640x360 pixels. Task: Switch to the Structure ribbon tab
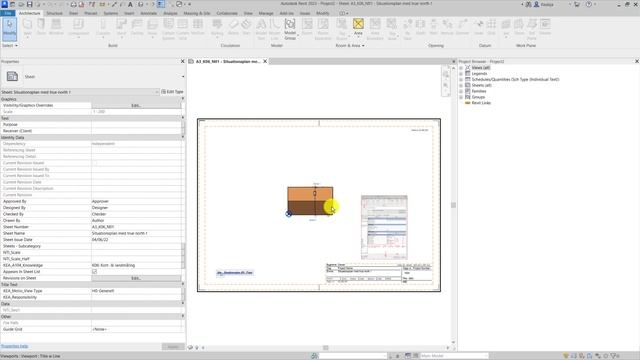(54, 13)
